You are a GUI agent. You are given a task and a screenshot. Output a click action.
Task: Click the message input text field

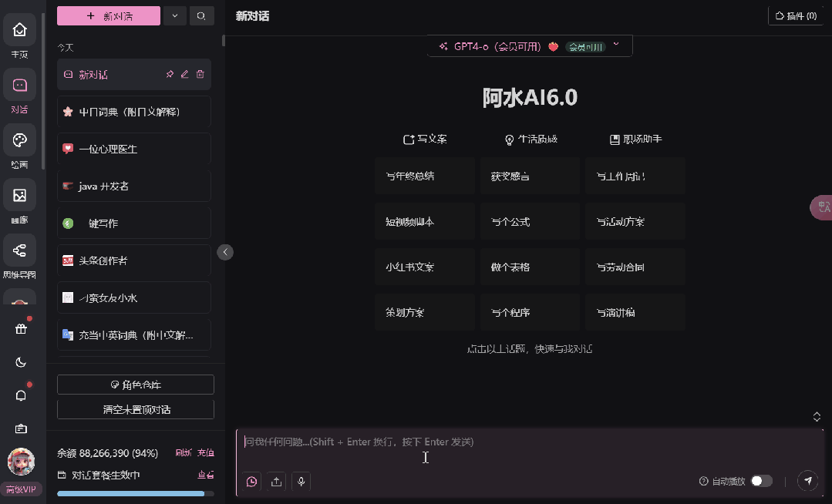[x=524, y=442]
